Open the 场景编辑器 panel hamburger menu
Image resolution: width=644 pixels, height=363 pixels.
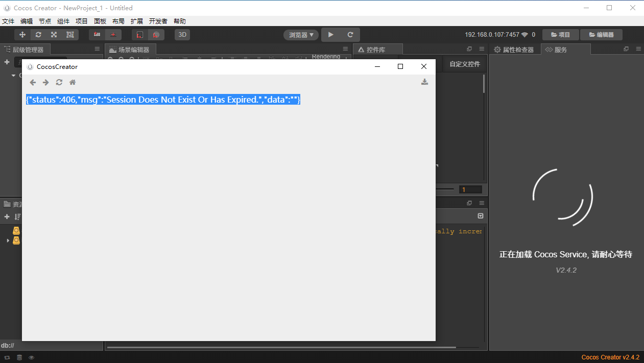(345, 49)
